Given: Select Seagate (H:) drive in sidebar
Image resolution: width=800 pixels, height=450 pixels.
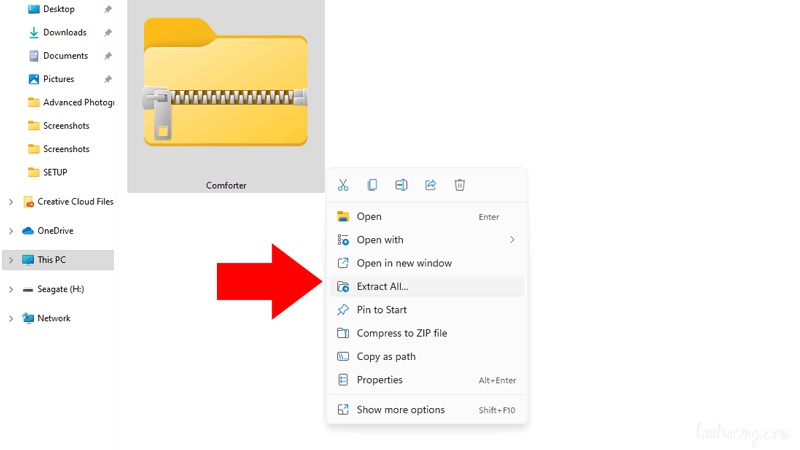Looking at the screenshot, I should coord(60,289).
